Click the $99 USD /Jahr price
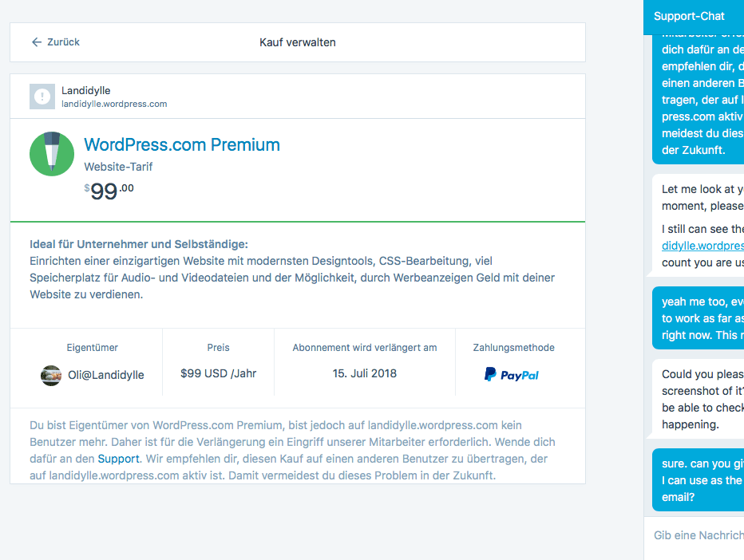 218,373
